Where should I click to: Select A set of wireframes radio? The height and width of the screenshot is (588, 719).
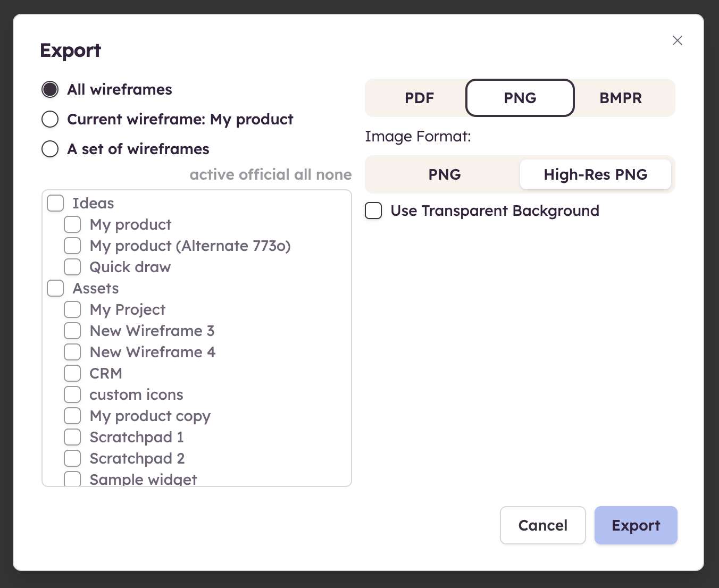click(50, 149)
